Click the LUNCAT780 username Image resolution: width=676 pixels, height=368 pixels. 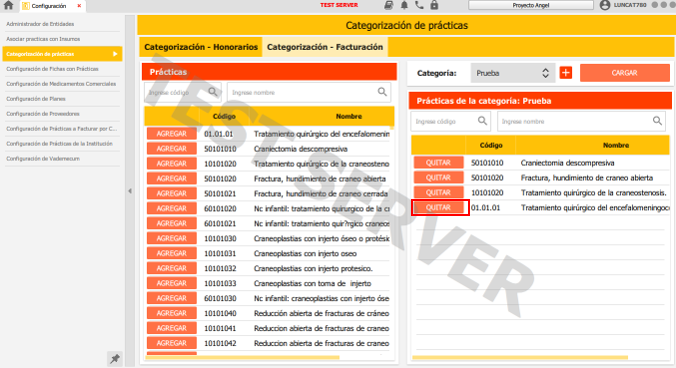coord(630,5)
